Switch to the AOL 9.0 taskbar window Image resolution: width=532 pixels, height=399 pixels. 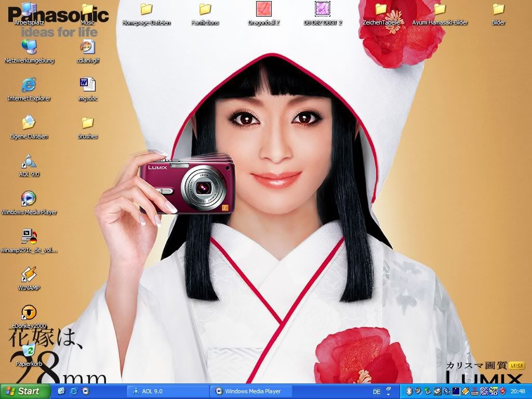pyautogui.click(x=168, y=391)
